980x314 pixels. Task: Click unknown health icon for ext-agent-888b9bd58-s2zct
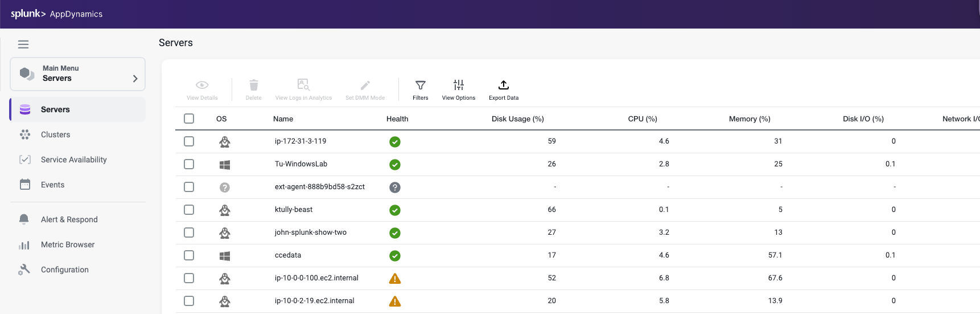click(x=394, y=187)
